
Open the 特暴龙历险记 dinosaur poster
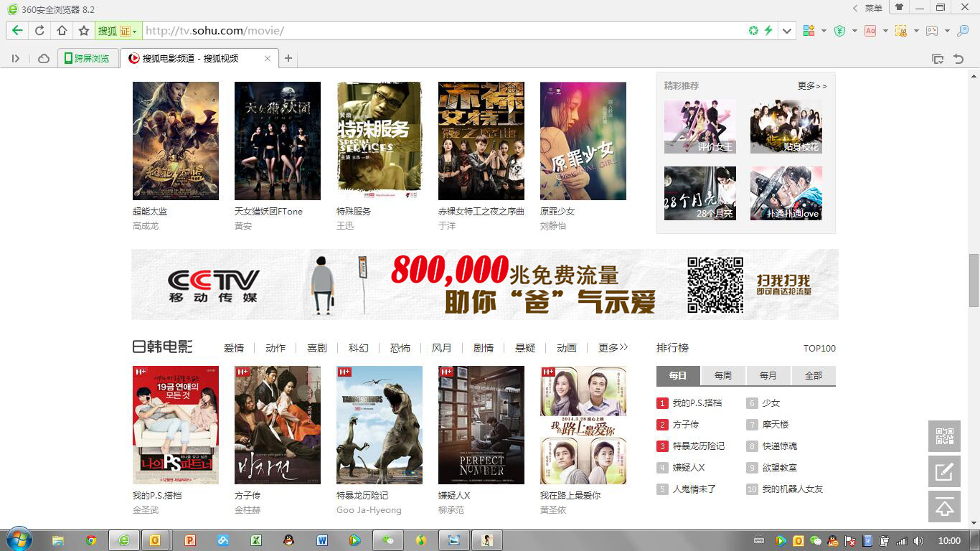click(380, 425)
